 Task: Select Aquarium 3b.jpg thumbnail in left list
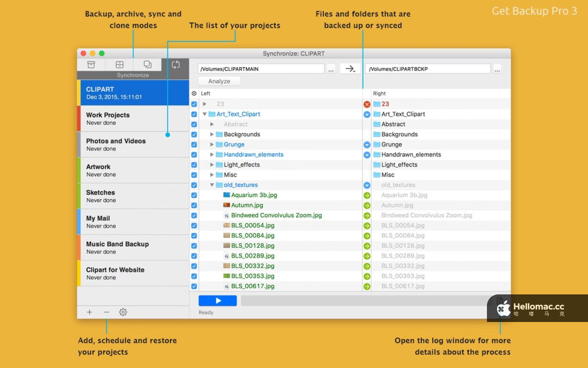tap(226, 195)
